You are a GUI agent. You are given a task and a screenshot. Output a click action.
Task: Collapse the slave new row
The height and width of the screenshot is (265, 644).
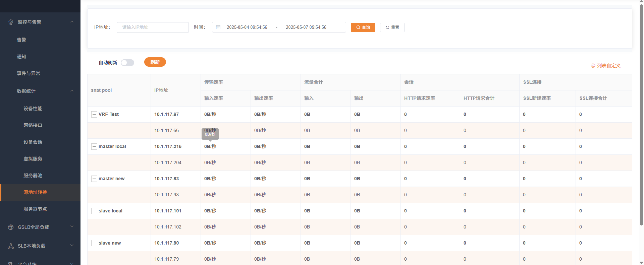click(94, 243)
